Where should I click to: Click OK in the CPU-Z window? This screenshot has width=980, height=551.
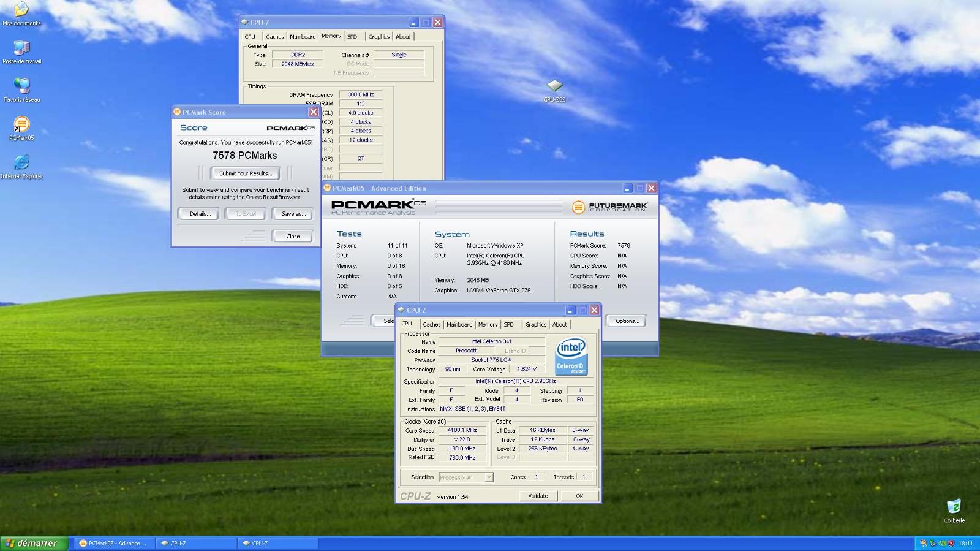point(579,496)
